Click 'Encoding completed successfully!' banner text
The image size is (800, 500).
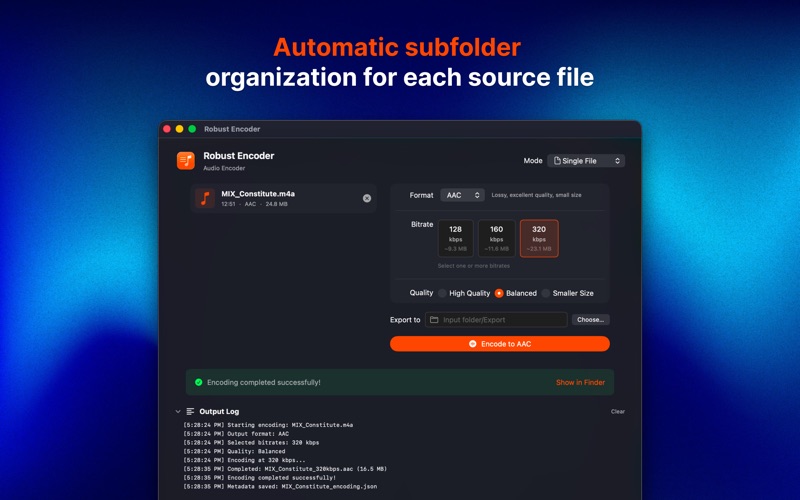tap(264, 382)
